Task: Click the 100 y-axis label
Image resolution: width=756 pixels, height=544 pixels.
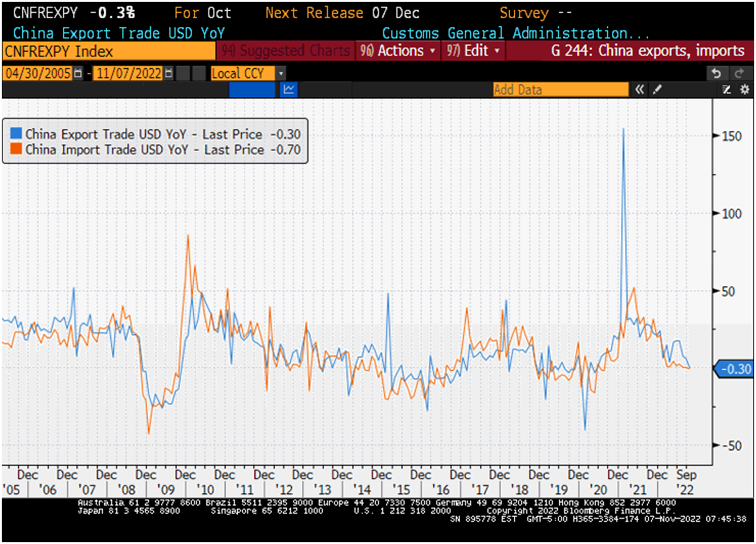Action: (731, 214)
